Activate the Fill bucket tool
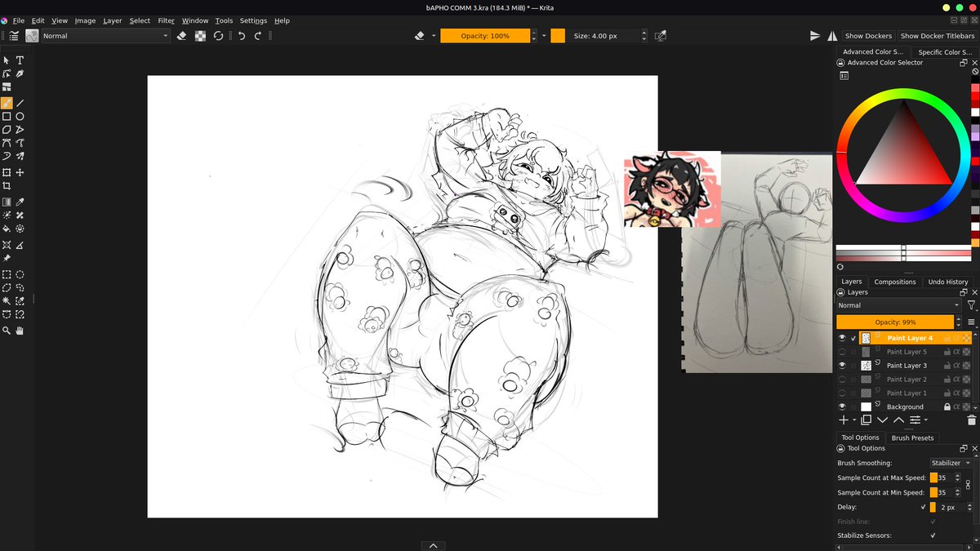Screen dimensions: 980x551 pyautogui.click(x=7, y=229)
